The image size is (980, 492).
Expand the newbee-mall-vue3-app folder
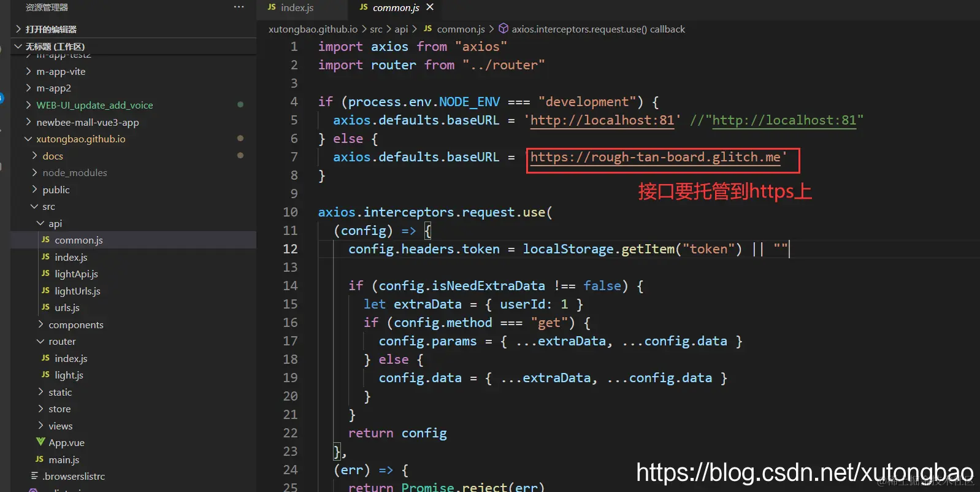(x=87, y=122)
